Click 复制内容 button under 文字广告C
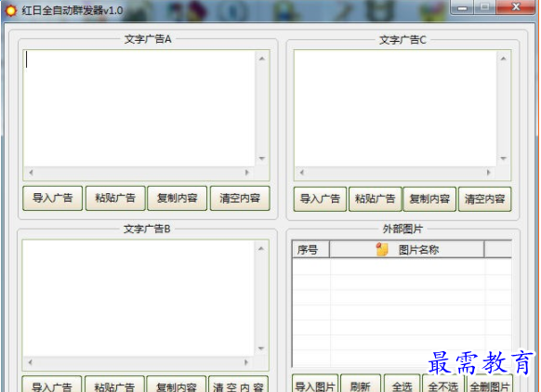Viewport: 541px width, 392px height. click(429, 199)
